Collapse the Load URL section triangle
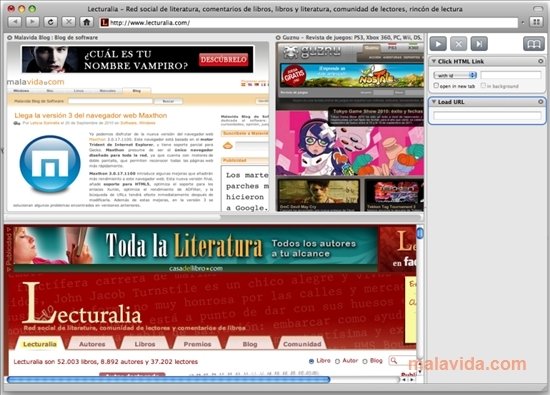This screenshot has width=550, height=395. (434, 102)
